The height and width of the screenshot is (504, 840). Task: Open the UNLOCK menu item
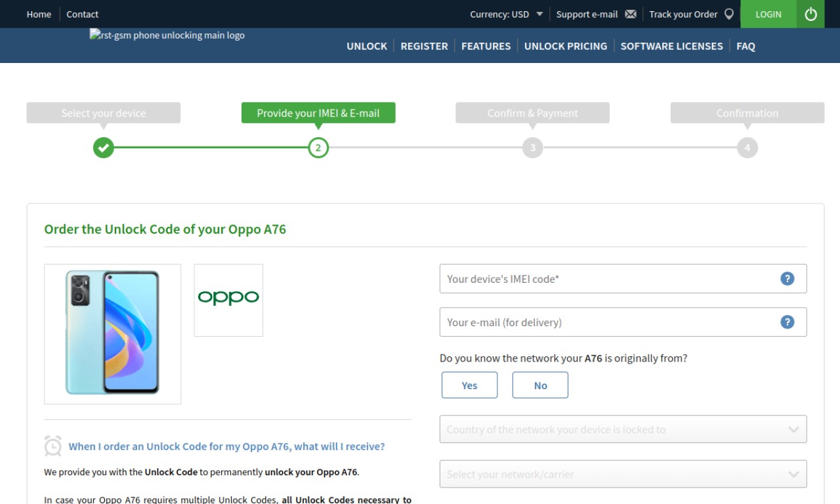point(367,46)
